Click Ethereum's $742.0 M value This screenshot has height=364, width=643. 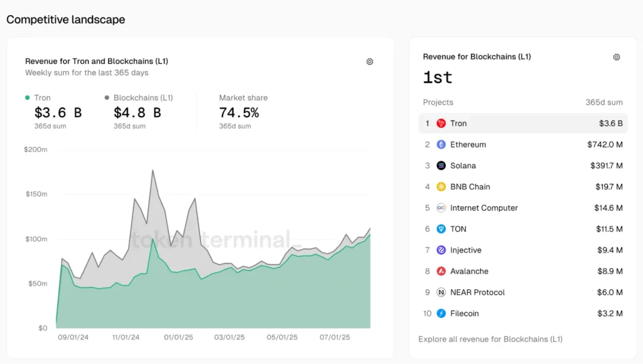click(605, 145)
